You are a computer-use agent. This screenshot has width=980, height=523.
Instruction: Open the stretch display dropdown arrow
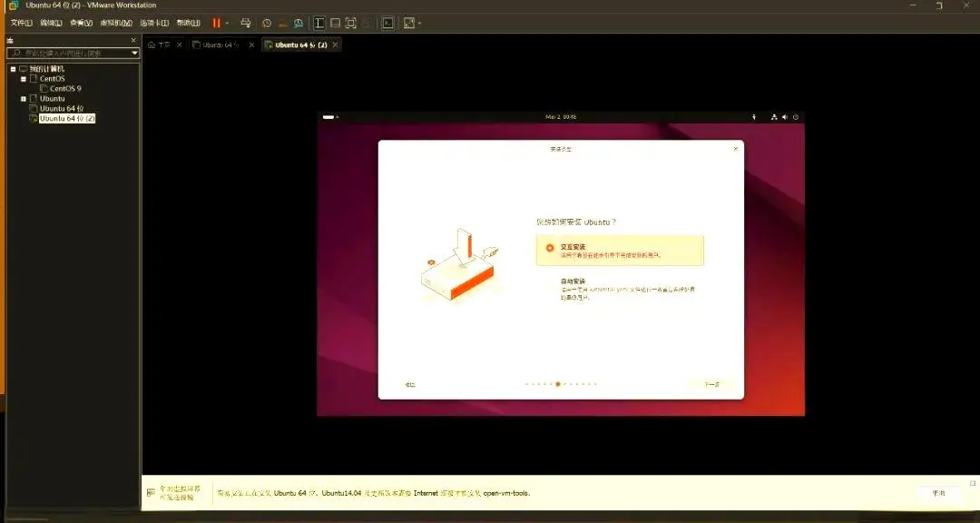[x=419, y=23]
